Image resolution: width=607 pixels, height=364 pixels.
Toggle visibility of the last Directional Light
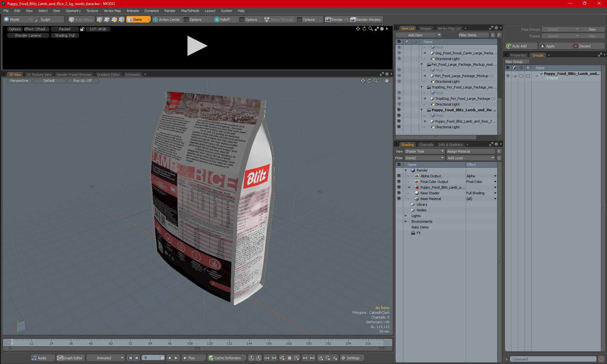[399, 127]
